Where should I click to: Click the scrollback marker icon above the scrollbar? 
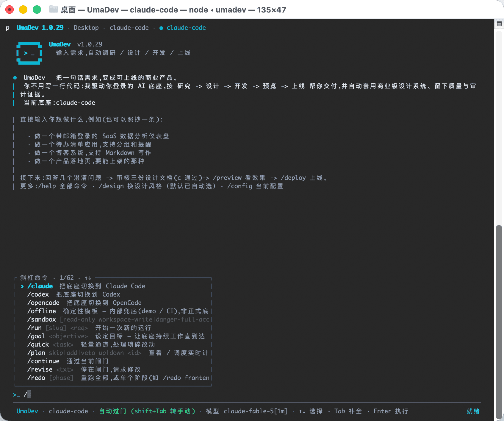click(499, 24)
